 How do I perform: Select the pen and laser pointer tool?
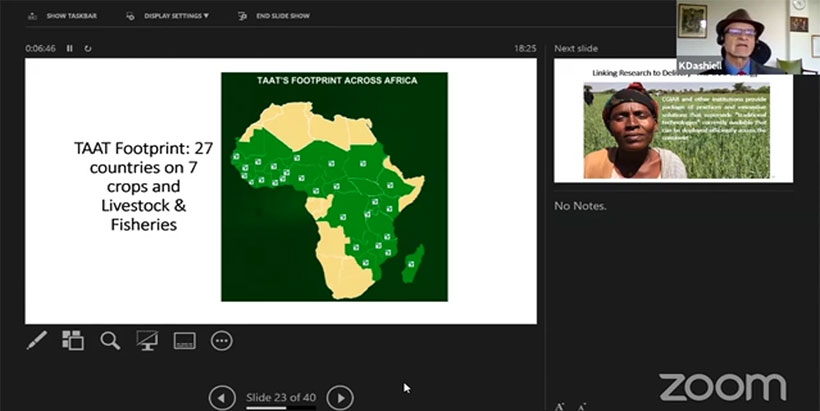coord(36,341)
